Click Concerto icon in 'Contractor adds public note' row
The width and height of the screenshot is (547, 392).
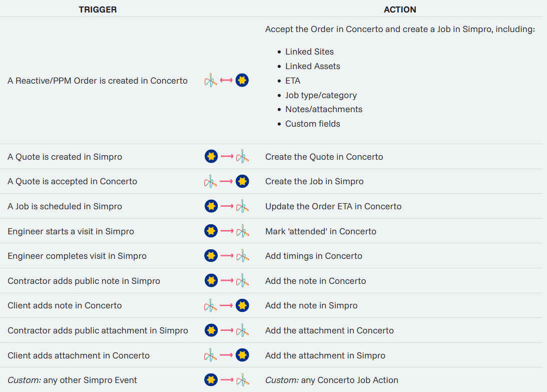[x=242, y=281]
